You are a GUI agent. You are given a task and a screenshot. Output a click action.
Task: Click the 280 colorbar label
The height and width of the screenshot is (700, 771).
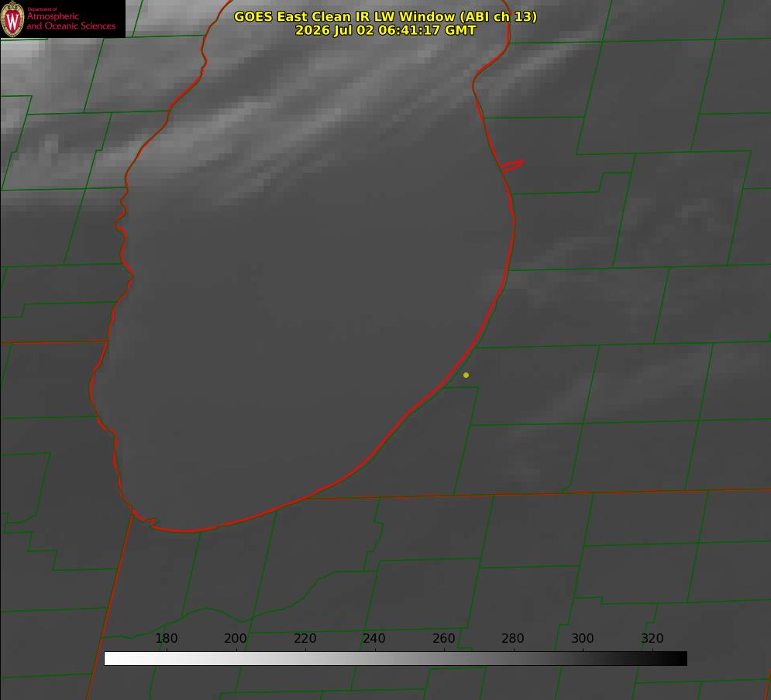tap(513, 638)
